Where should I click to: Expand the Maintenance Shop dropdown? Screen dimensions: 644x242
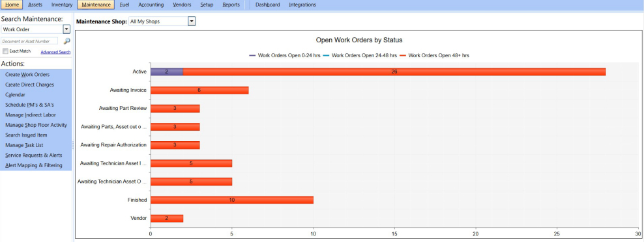(192, 21)
